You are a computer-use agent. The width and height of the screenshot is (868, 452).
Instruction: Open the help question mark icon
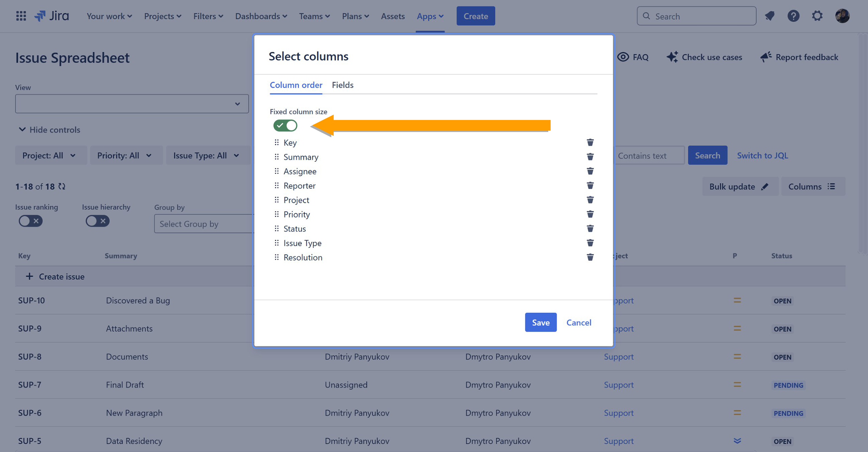[x=793, y=16]
